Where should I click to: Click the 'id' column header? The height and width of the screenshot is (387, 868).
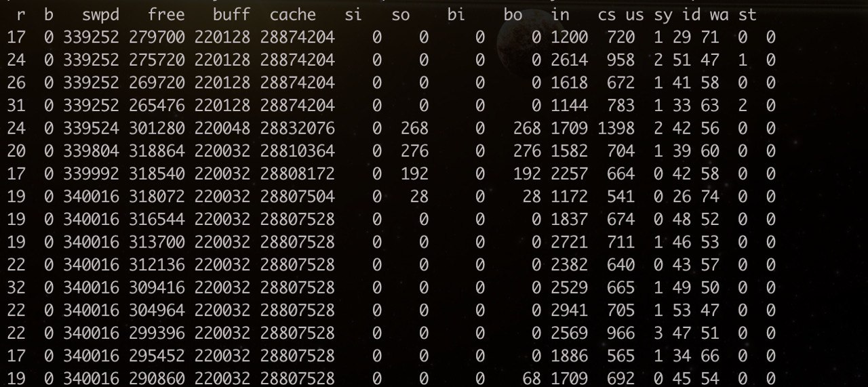691,15
